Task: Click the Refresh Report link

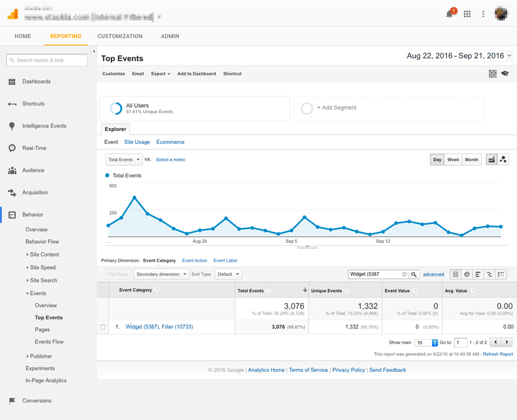Action: pos(497,354)
